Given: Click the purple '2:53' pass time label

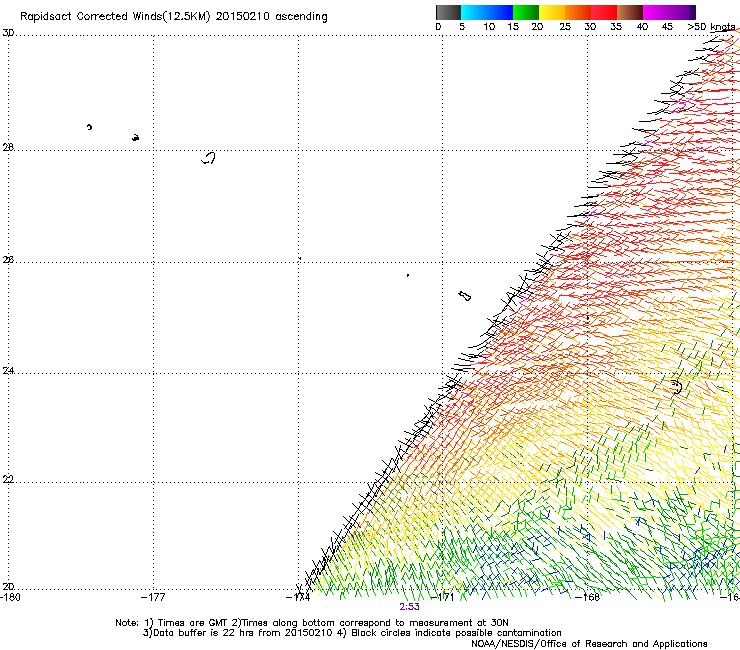Looking at the screenshot, I should (x=409, y=607).
